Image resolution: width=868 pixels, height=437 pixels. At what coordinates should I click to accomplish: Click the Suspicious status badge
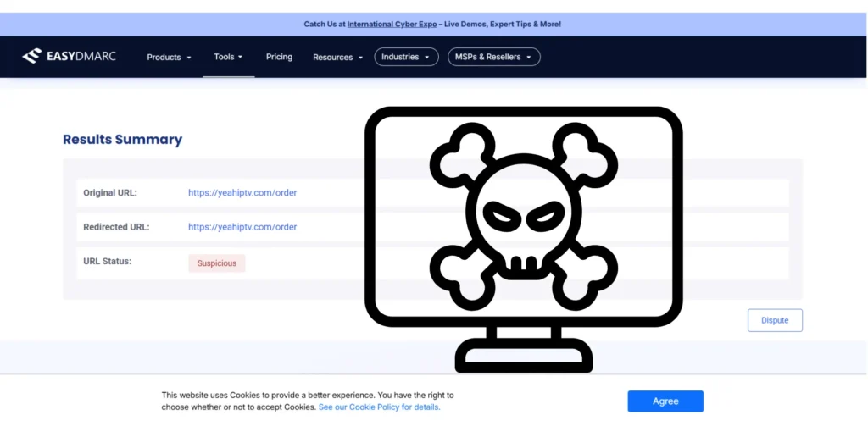coord(217,263)
